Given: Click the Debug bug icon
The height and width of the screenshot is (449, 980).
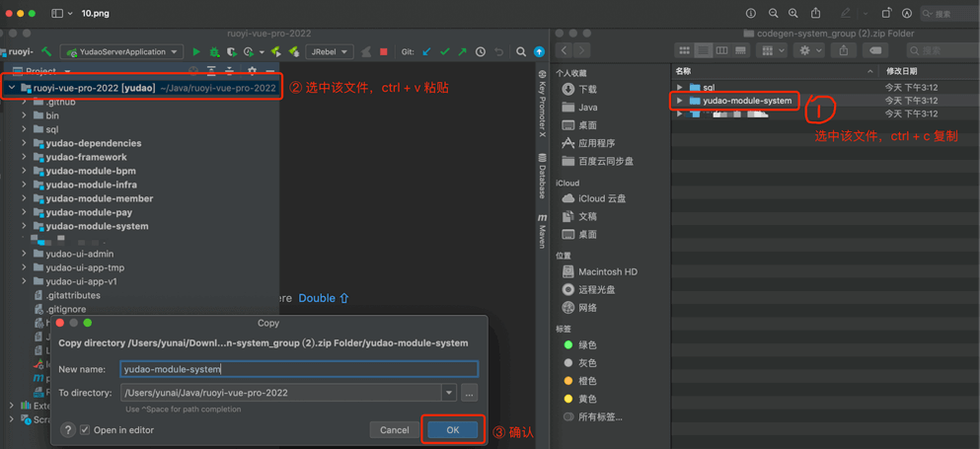Looking at the screenshot, I should [214, 52].
